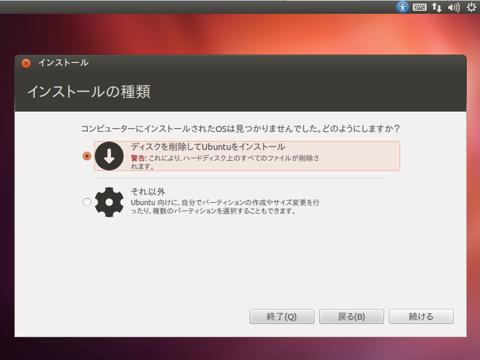
Task: Click the red 警告 warning text
Action: [139, 158]
